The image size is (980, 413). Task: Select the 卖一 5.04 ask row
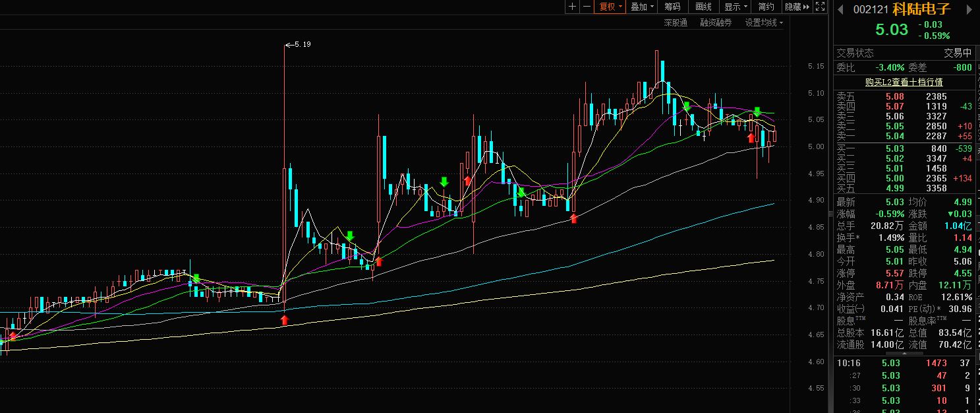(904, 136)
